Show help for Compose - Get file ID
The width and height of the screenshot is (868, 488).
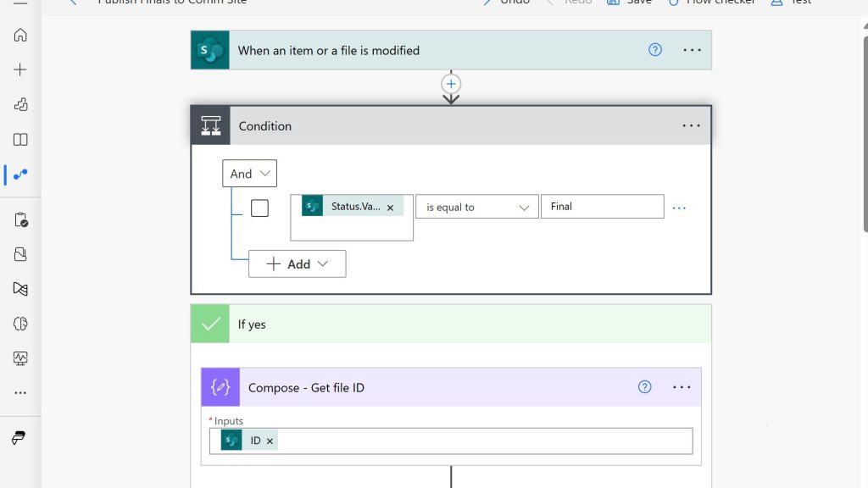click(644, 387)
